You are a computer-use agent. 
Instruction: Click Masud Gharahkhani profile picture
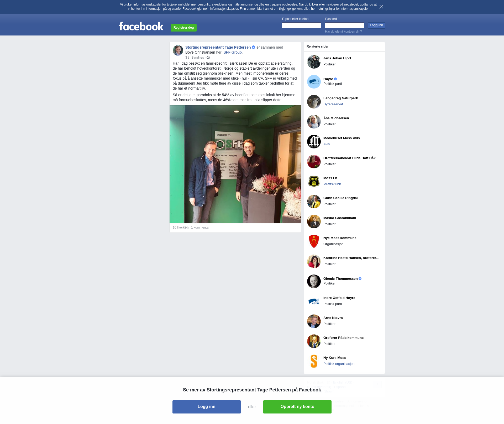(x=314, y=221)
